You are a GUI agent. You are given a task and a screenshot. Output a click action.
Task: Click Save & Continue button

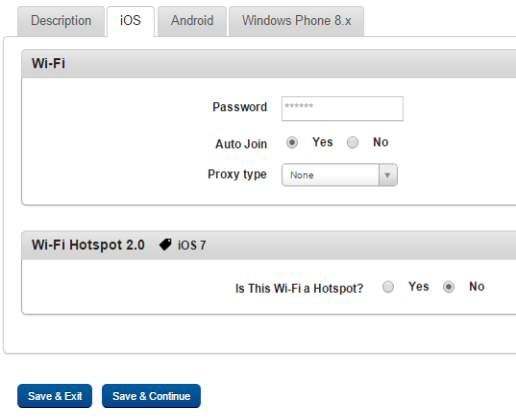151,396
